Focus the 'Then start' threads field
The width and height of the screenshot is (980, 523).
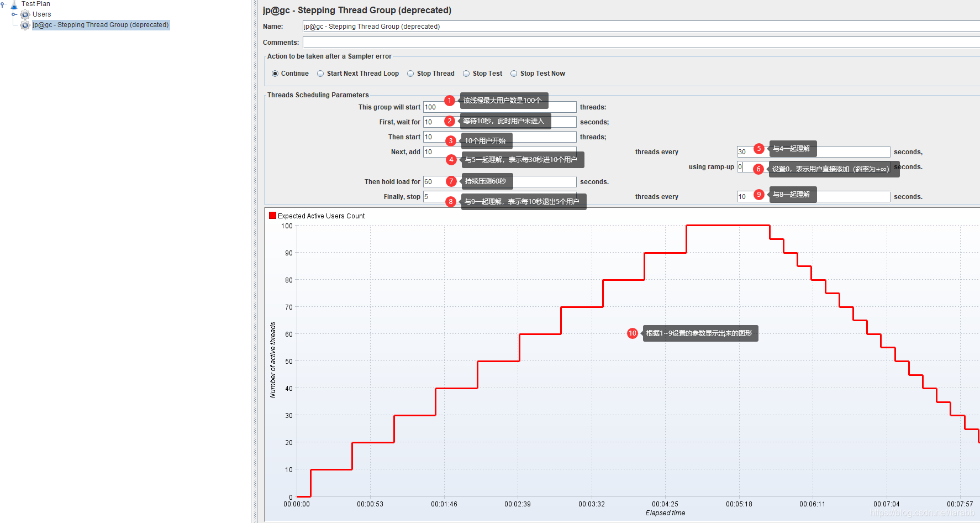pos(499,137)
